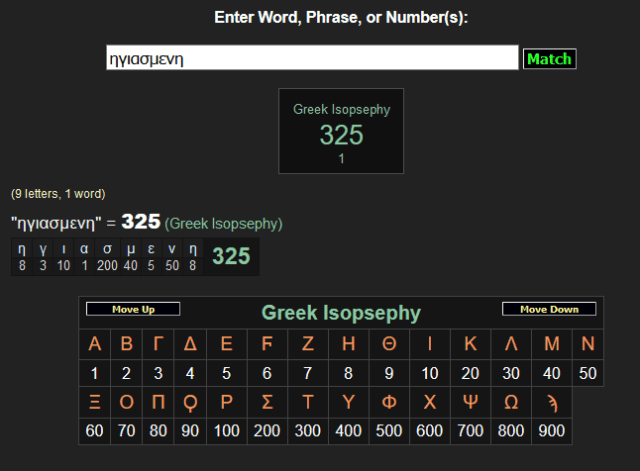Click the Xi letter worth 60
This screenshot has width=640, height=471.
tap(95, 405)
